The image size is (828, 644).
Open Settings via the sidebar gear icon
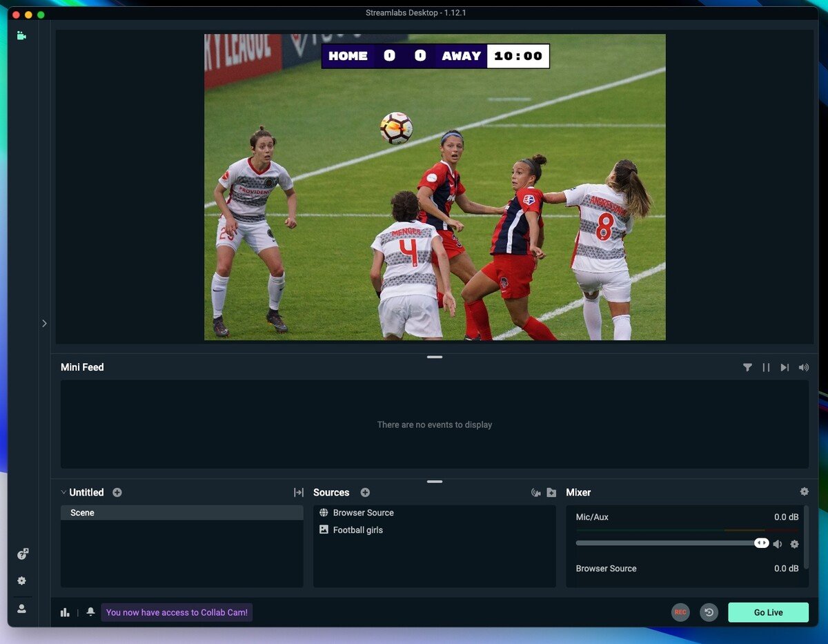click(21, 580)
